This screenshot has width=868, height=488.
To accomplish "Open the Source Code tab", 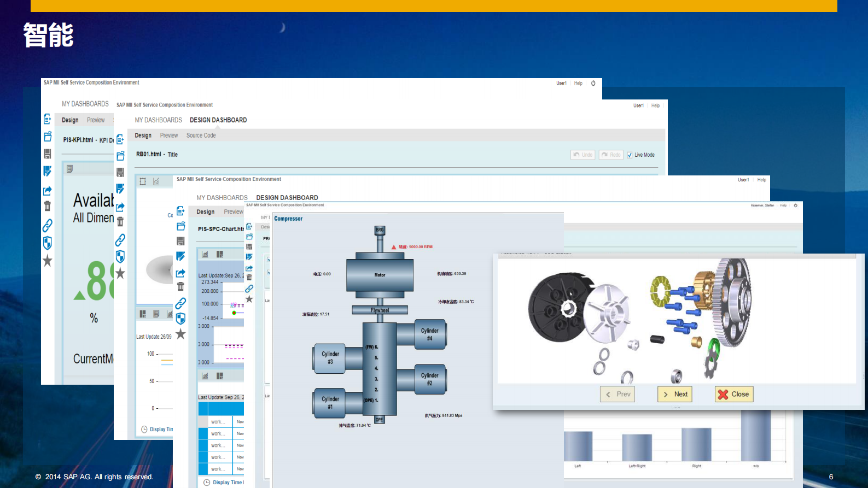I will (201, 136).
